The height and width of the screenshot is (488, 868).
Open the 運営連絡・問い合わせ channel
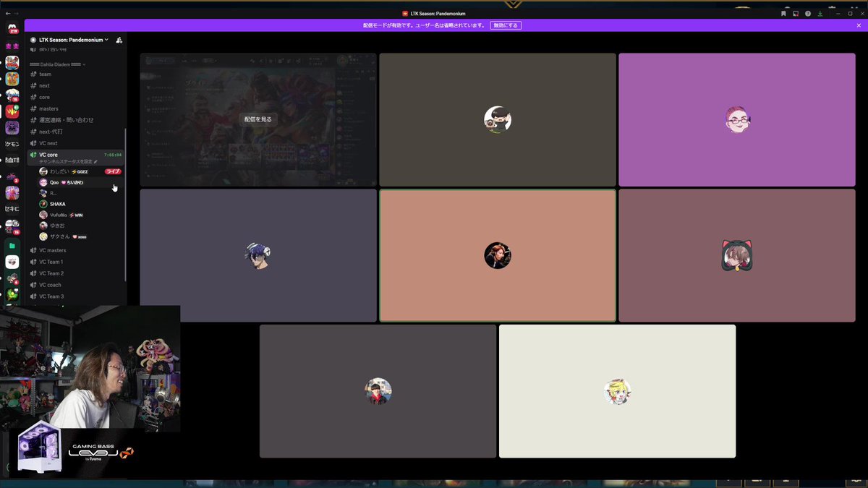[x=76, y=120]
